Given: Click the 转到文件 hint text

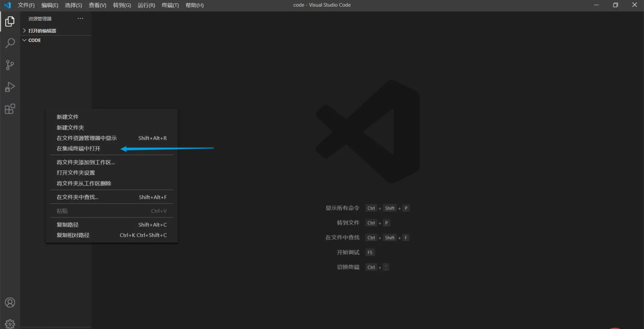Looking at the screenshot, I should [x=348, y=223].
